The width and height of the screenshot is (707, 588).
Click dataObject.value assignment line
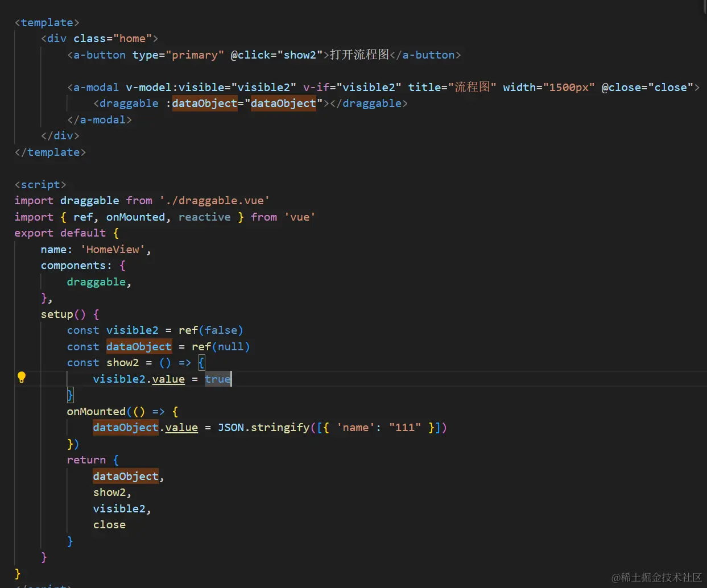tap(270, 428)
